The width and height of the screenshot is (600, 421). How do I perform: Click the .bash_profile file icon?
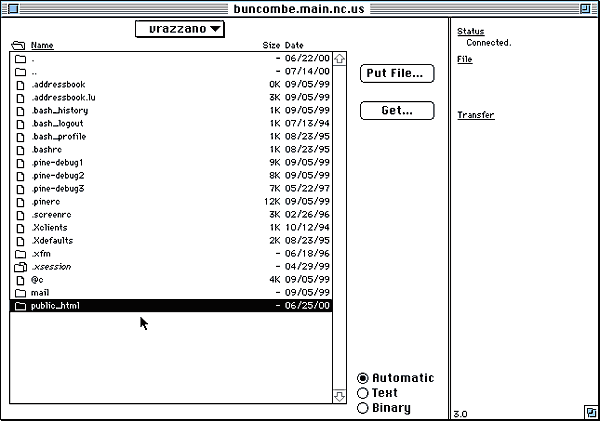(20, 137)
